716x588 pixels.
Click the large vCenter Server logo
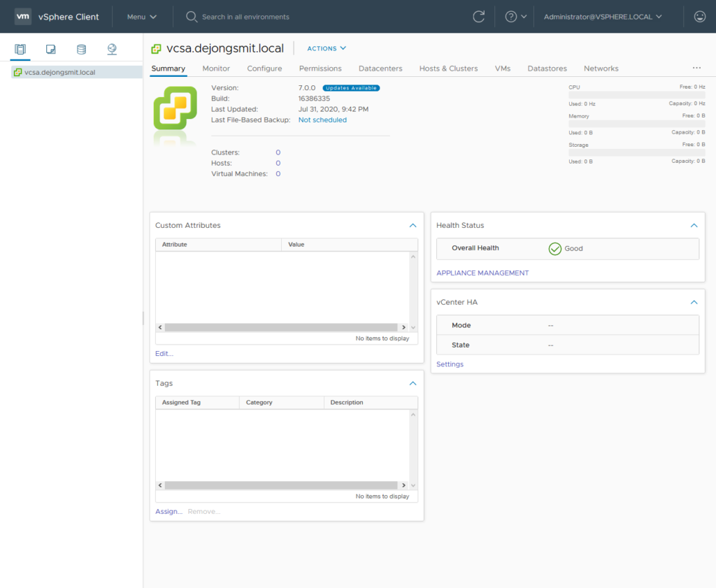(x=176, y=108)
